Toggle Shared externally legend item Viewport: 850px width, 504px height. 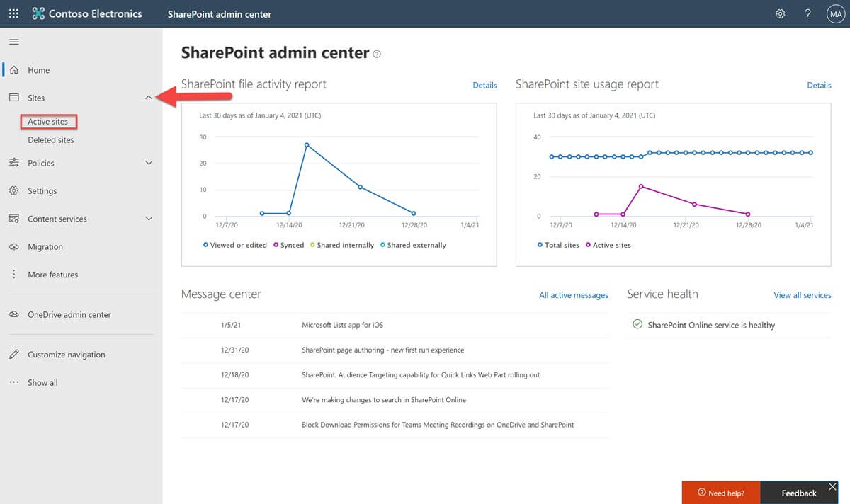pyautogui.click(x=413, y=245)
